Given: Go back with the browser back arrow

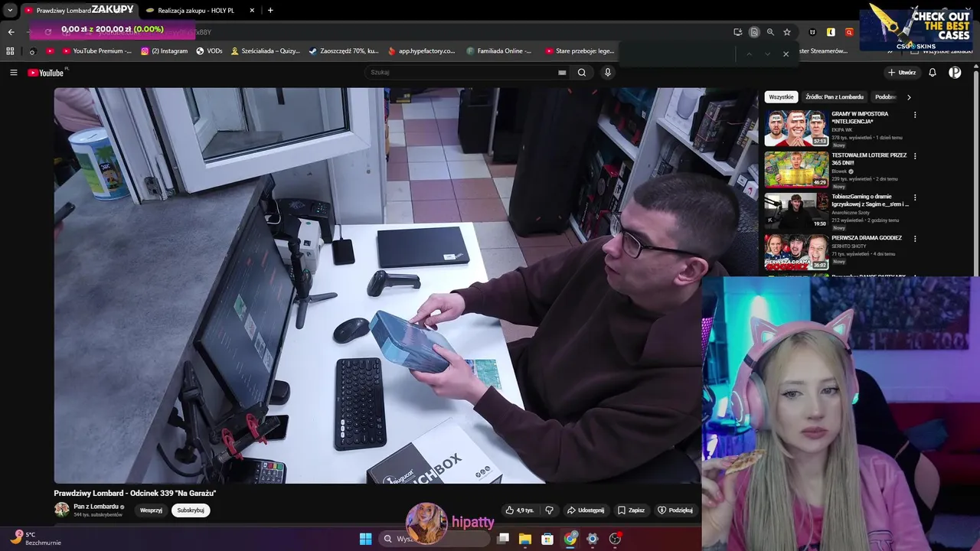Looking at the screenshot, I should (x=11, y=32).
